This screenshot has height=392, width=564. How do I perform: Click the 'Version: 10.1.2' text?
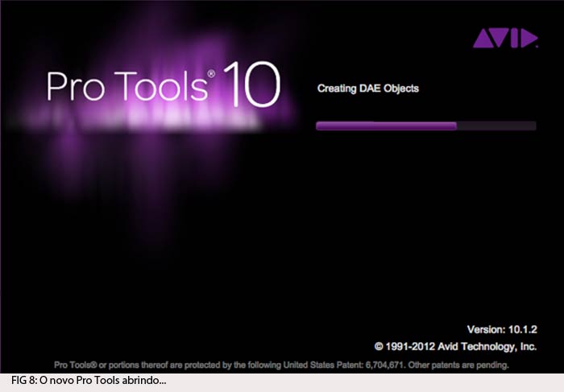(502, 329)
